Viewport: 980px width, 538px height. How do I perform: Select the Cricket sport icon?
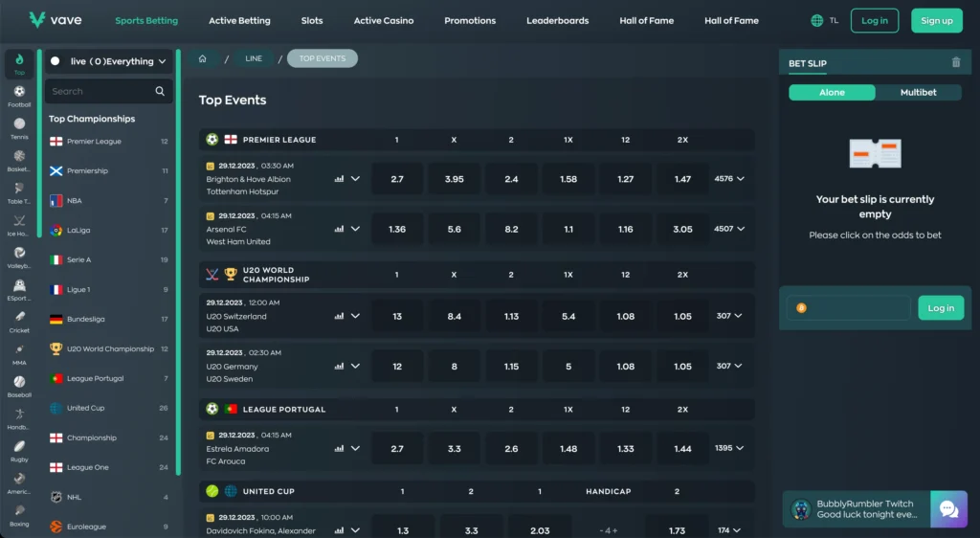coord(19,317)
